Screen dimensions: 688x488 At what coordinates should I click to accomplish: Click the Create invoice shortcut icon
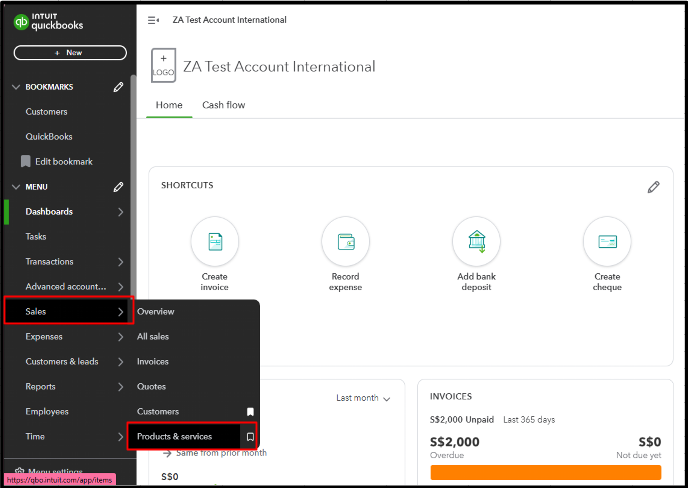(215, 241)
